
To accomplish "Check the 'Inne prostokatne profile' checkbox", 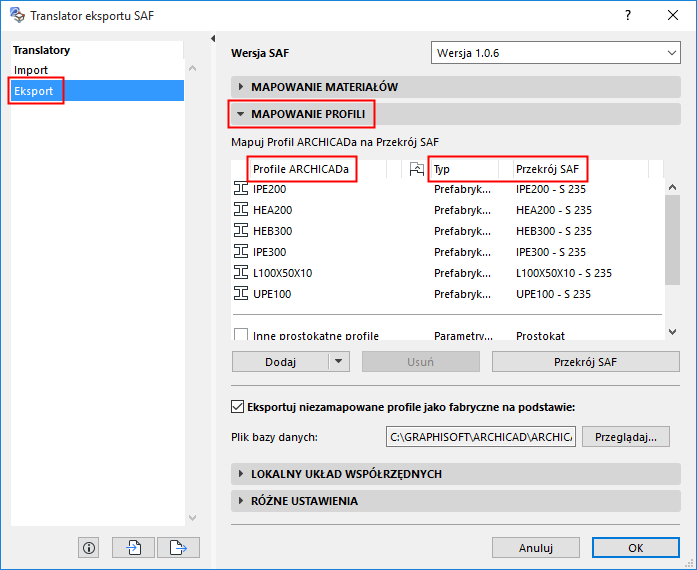I will click(x=241, y=334).
